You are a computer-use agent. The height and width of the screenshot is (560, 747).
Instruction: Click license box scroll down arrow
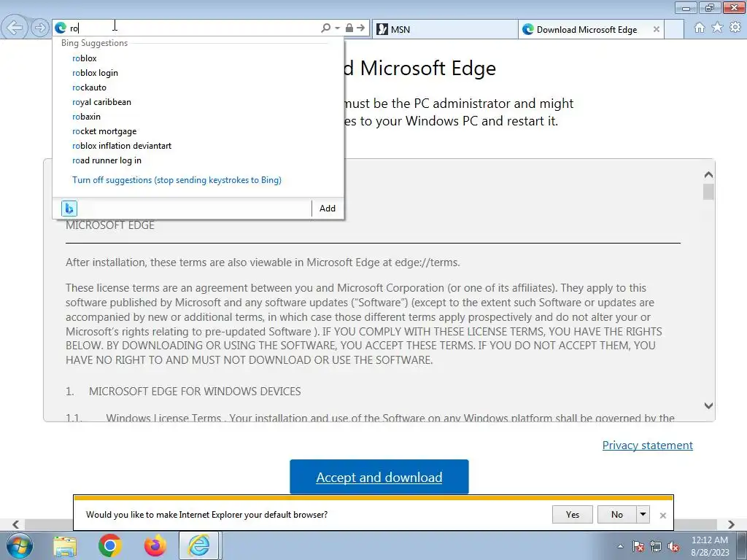708,405
